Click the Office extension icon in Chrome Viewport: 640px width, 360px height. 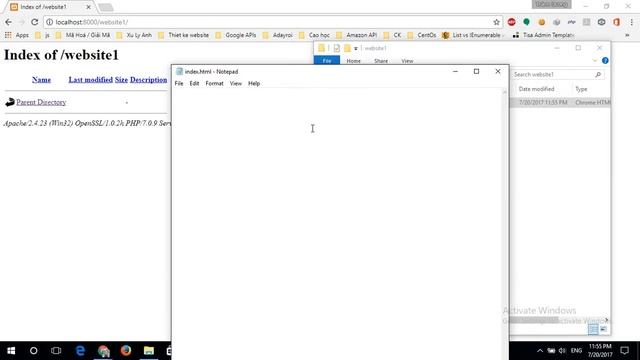(616, 22)
